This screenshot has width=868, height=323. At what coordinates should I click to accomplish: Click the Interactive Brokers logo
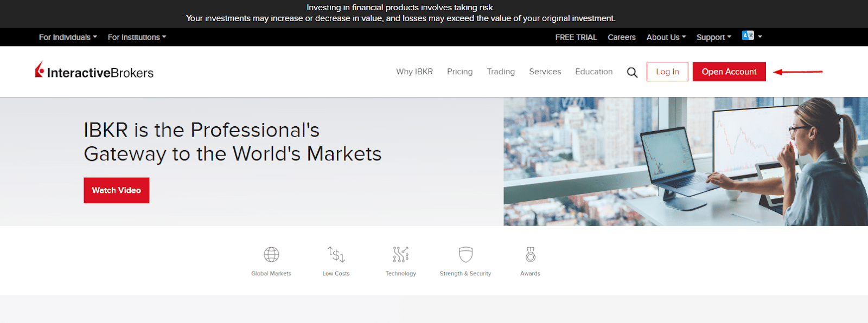[94, 71]
